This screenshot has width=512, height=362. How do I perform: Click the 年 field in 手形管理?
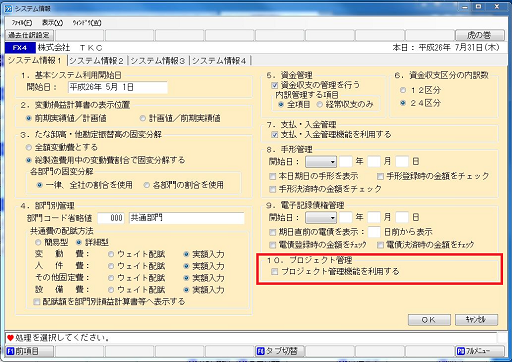pyautogui.click(x=346, y=162)
